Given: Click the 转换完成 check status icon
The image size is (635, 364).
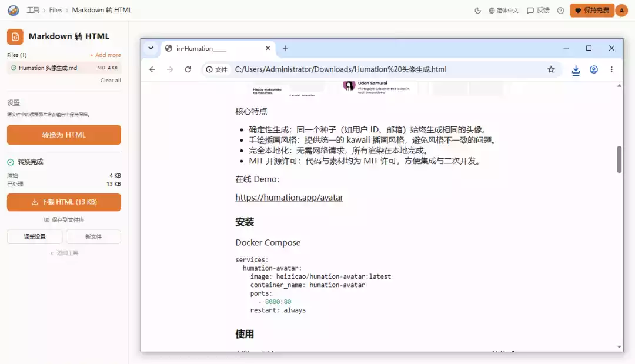Looking at the screenshot, I should 11,162.
